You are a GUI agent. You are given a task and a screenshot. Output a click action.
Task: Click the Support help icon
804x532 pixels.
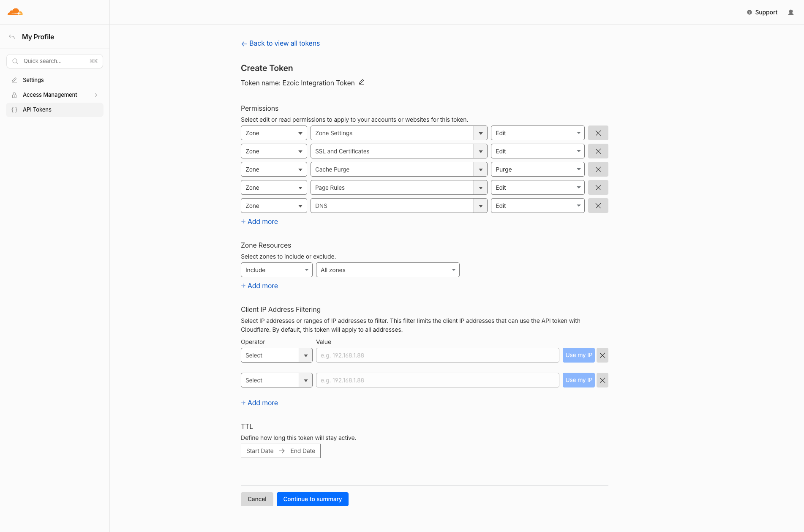[x=749, y=12]
